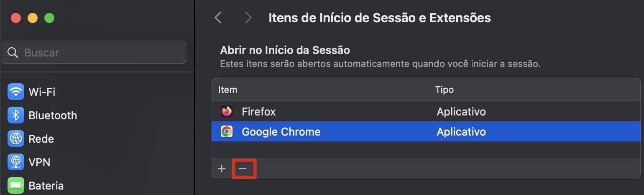The image size is (644, 195).
Task: Click the Firefox app icon in list
Action: 227,112
